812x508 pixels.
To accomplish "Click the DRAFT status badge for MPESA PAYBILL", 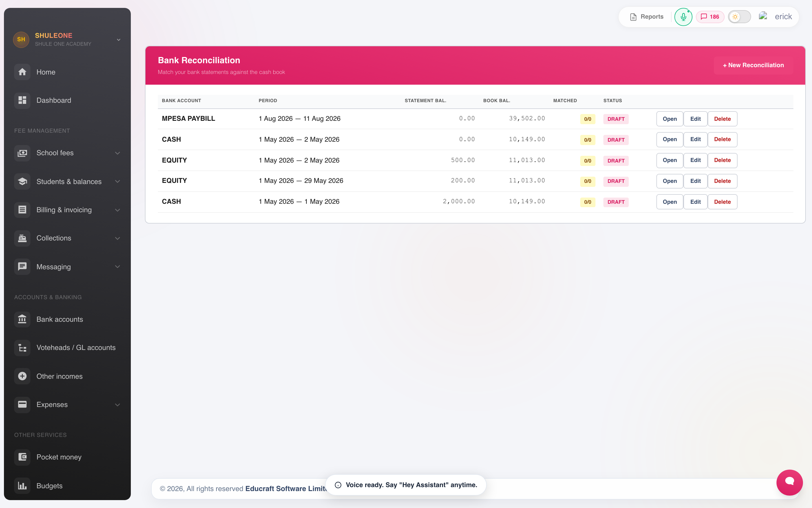I will point(616,119).
